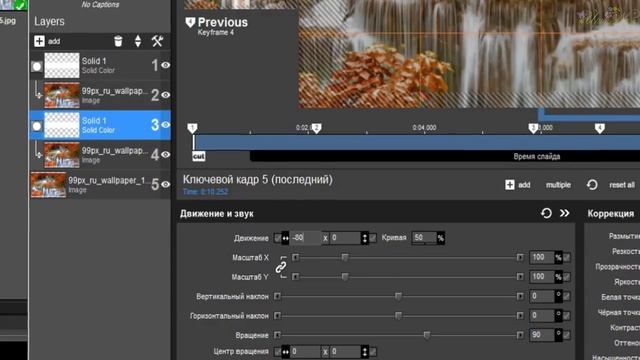The width and height of the screenshot is (640, 360).
Task: Select layer 2 wallpaper image
Action: [x=100, y=95]
